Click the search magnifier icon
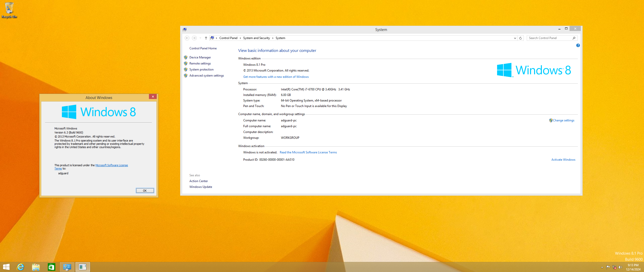 (x=574, y=38)
